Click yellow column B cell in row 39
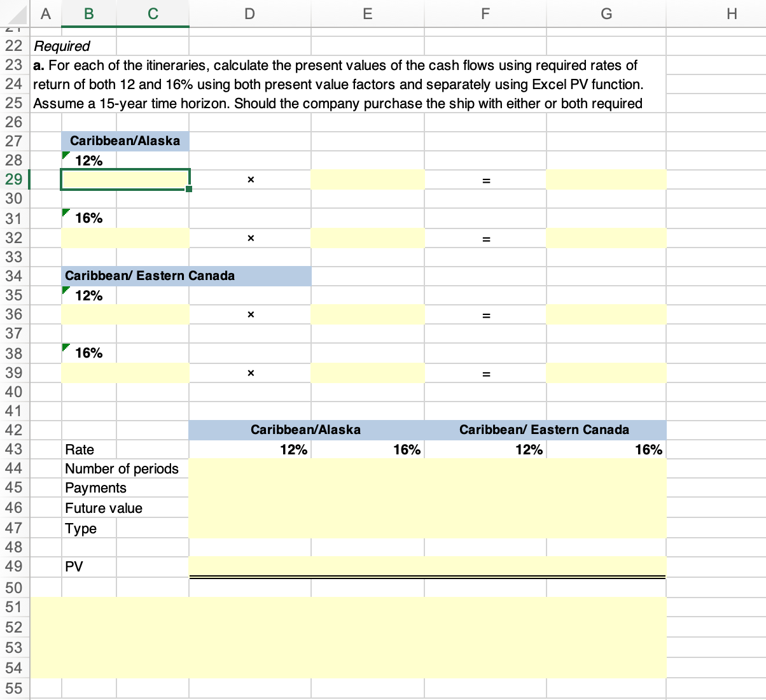 [125, 373]
